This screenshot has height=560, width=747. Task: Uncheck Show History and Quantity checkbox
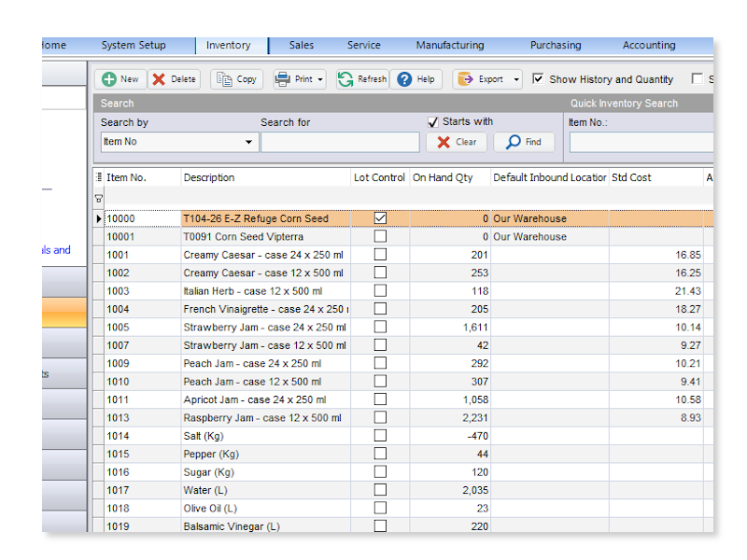coord(538,79)
